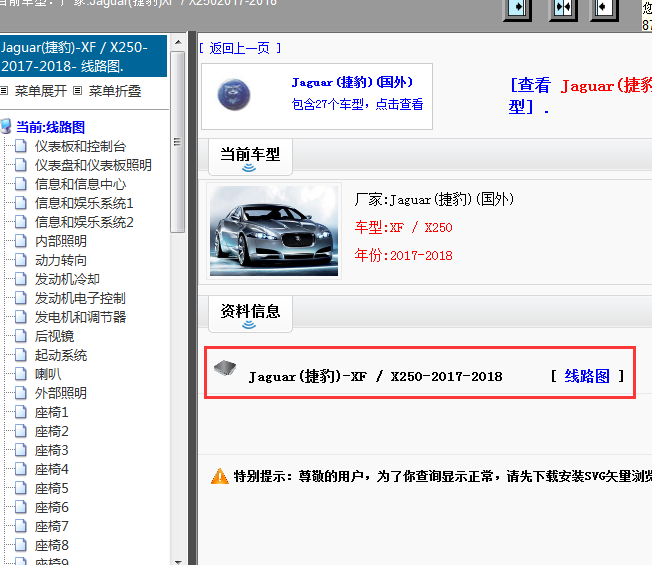The height and width of the screenshot is (565, 652).
Task: Click the sidebar title Jaguar(捷豹)-XF / X250 header
Action: (83, 56)
